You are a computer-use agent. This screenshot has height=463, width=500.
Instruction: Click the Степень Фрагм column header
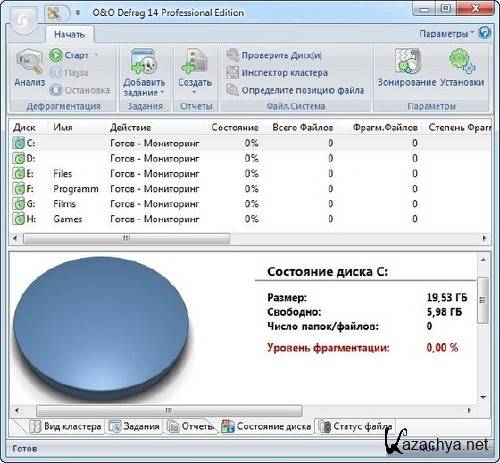[460, 127]
